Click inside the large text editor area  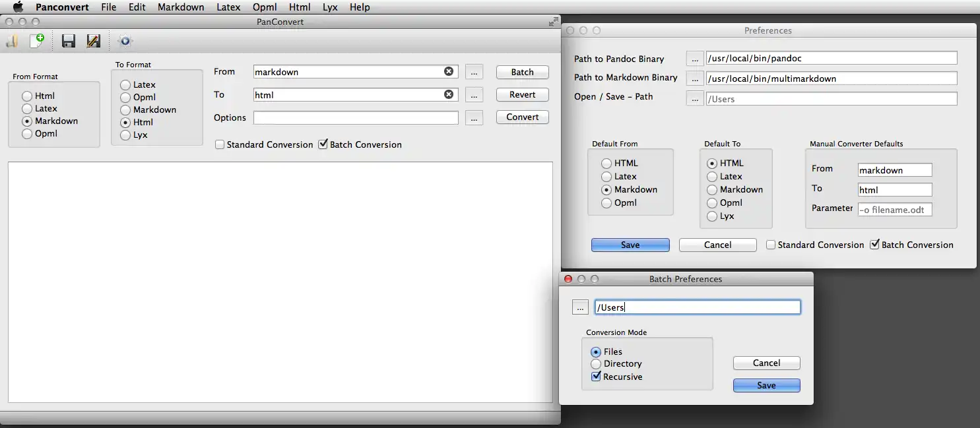point(280,282)
